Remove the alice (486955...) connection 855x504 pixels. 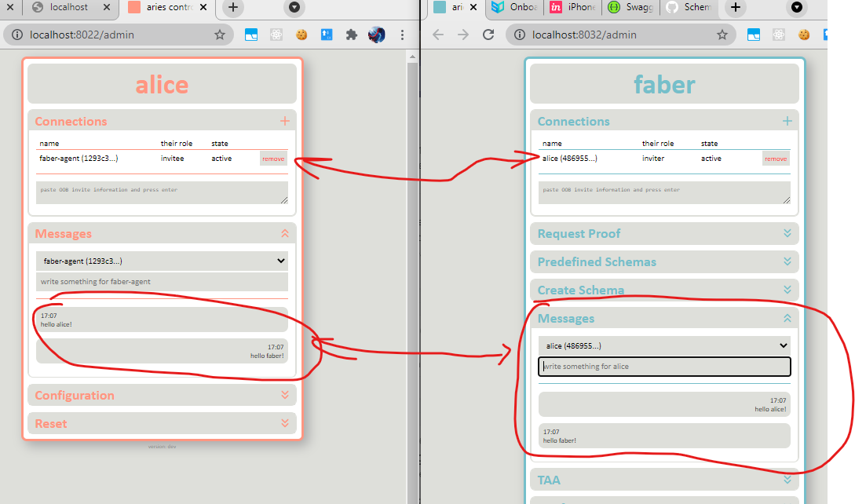(776, 159)
